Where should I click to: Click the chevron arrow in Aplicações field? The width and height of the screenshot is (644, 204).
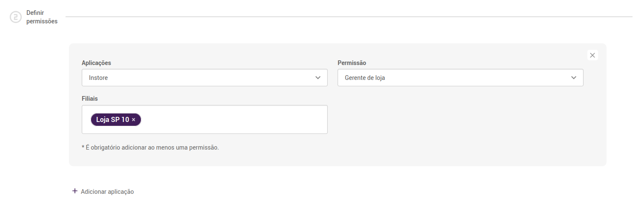click(x=318, y=78)
